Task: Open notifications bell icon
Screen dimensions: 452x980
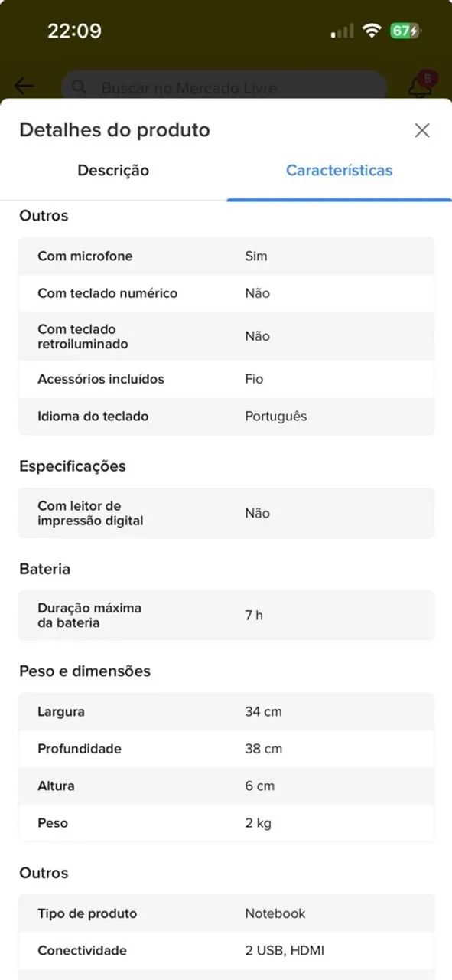Action: pos(420,85)
